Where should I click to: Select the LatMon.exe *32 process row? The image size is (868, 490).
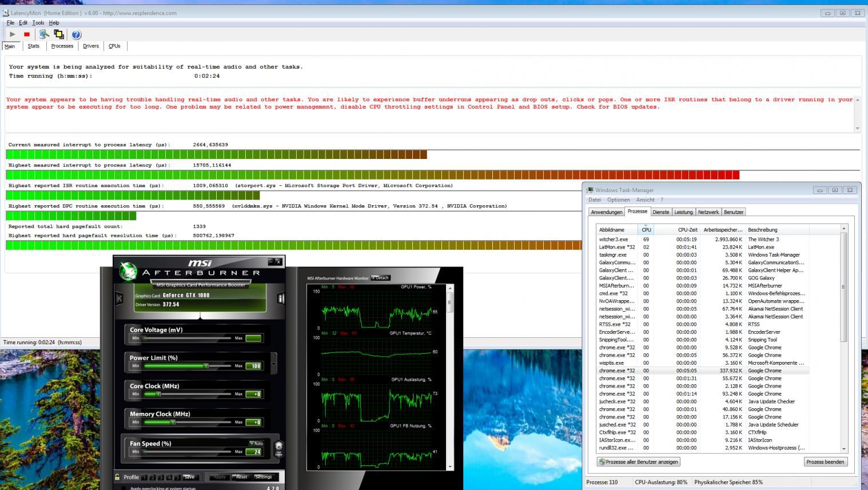[702, 247]
